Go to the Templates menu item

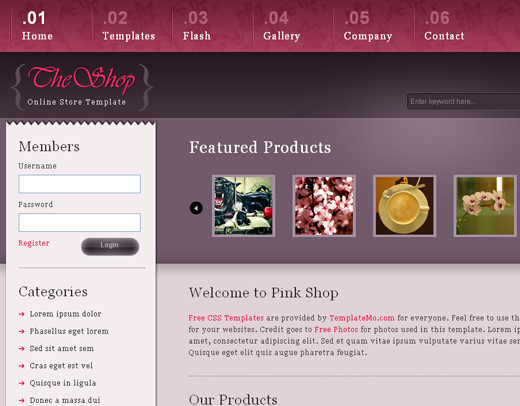(x=129, y=26)
